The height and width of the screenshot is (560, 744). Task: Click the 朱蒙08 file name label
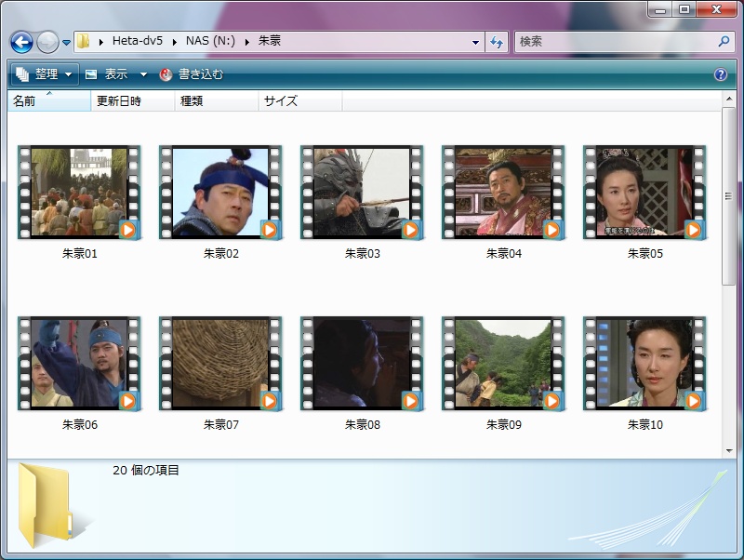[363, 424]
